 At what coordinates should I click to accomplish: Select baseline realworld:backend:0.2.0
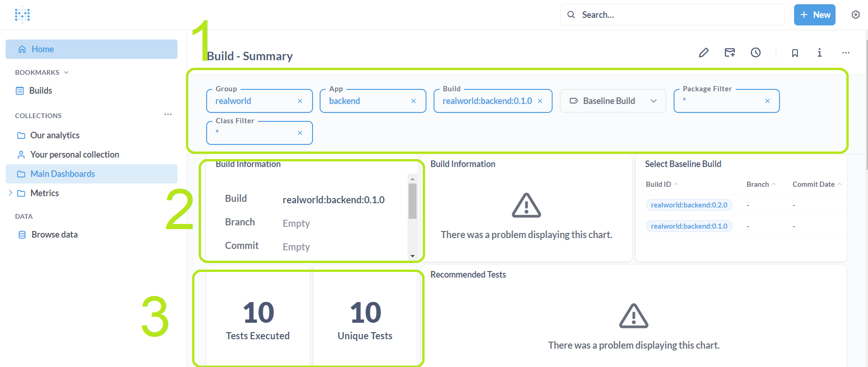click(x=689, y=205)
